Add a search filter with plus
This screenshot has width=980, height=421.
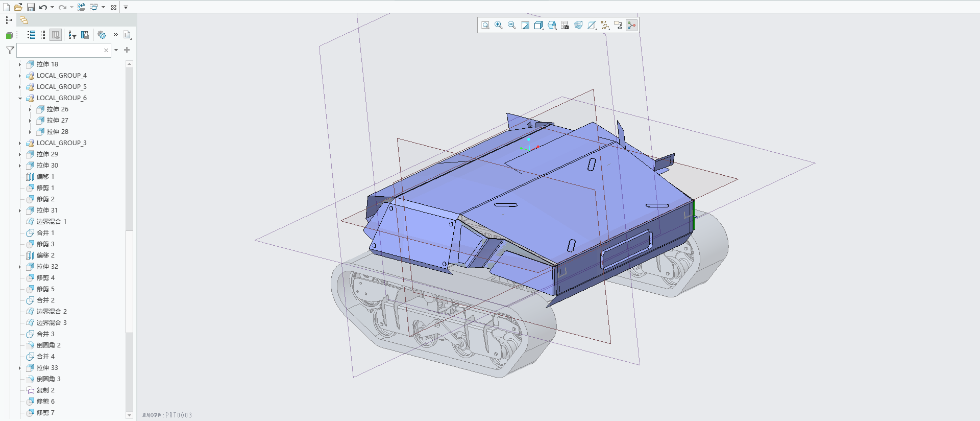127,50
